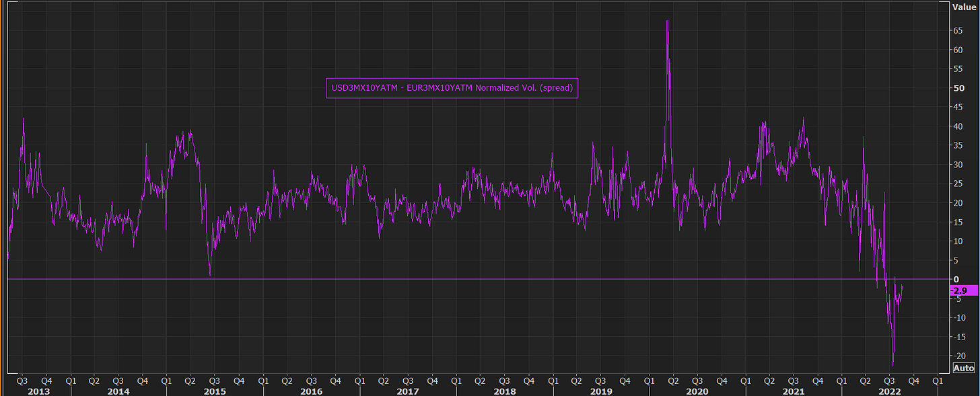Click the 2017 year label

408,391
